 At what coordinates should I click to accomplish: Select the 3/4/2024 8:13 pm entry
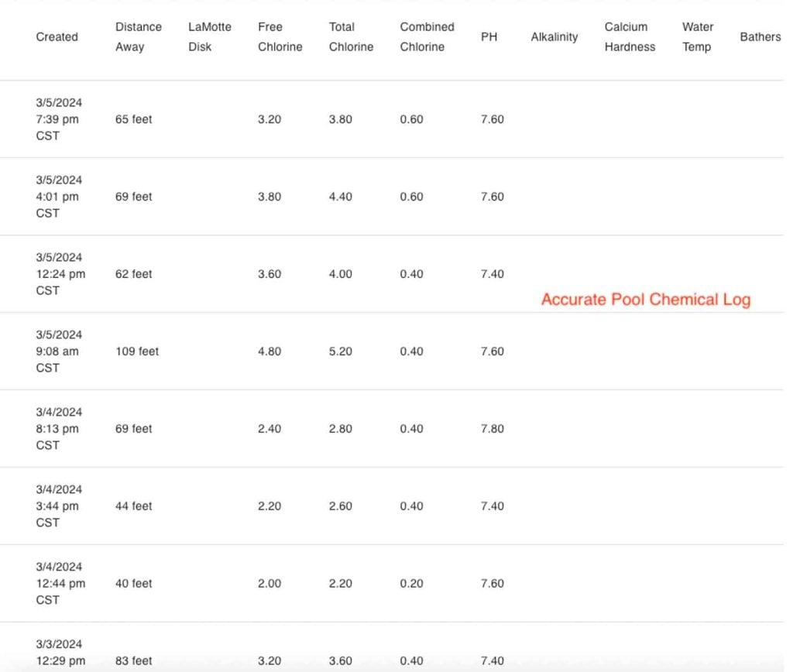click(x=58, y=429)
